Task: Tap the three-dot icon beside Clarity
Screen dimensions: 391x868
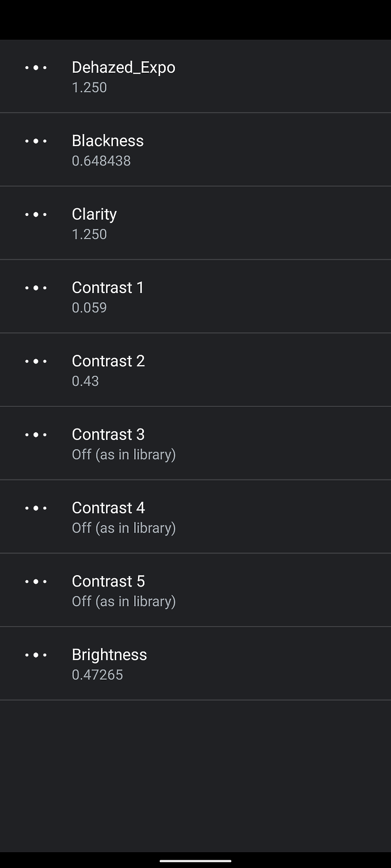Action: tap(36, 214)
